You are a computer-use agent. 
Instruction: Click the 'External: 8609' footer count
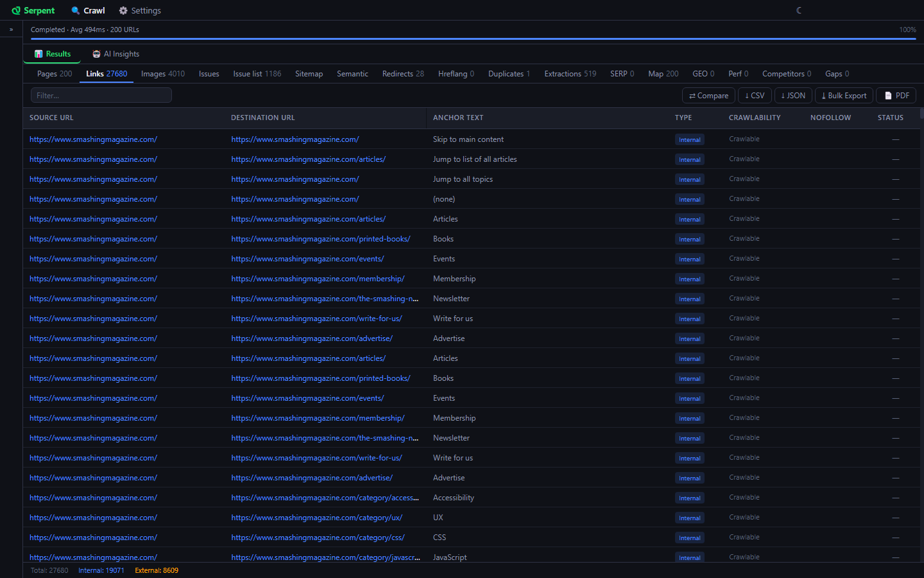[x=157, y=570]
